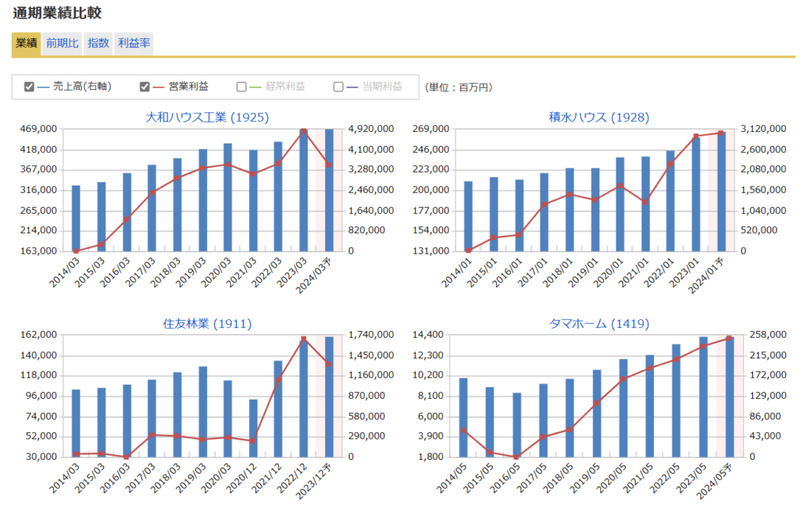This screenshot has width=800, height=505.
Task: Click the 2014/03 bar in 大和ハウス工業 chart
Action: [76, 218]
